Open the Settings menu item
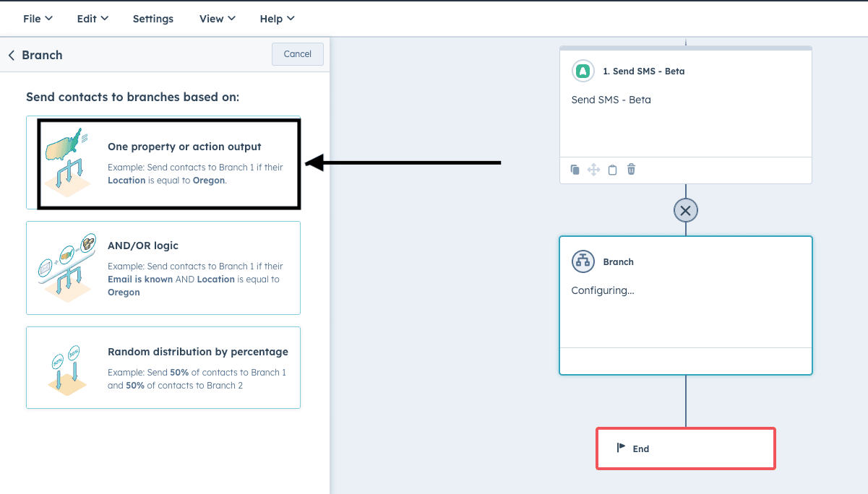This screenshot has width=868, height=494. pyautogui.click(x=153, y=19)
